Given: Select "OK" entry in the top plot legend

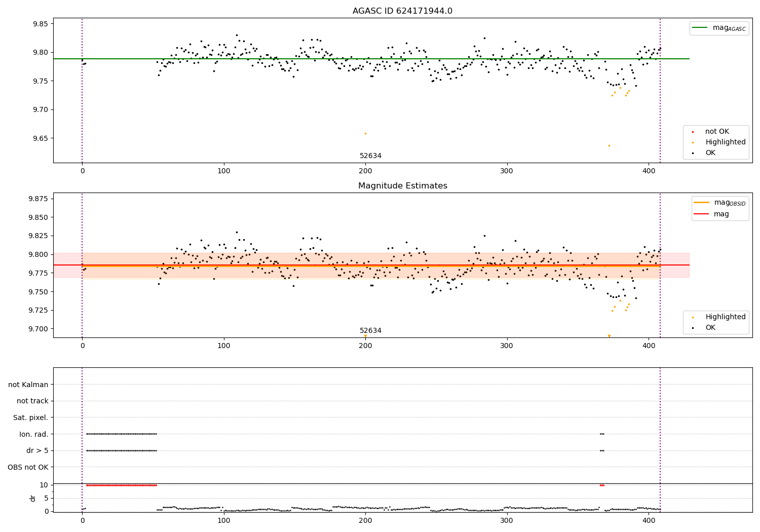Looking at the screenshot, I should [710, 153].
